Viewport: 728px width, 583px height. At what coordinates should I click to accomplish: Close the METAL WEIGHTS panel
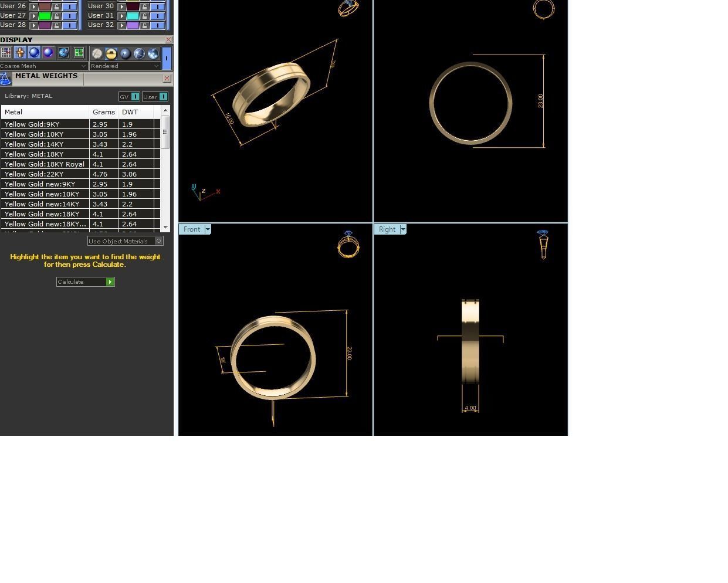pos(167,79)
